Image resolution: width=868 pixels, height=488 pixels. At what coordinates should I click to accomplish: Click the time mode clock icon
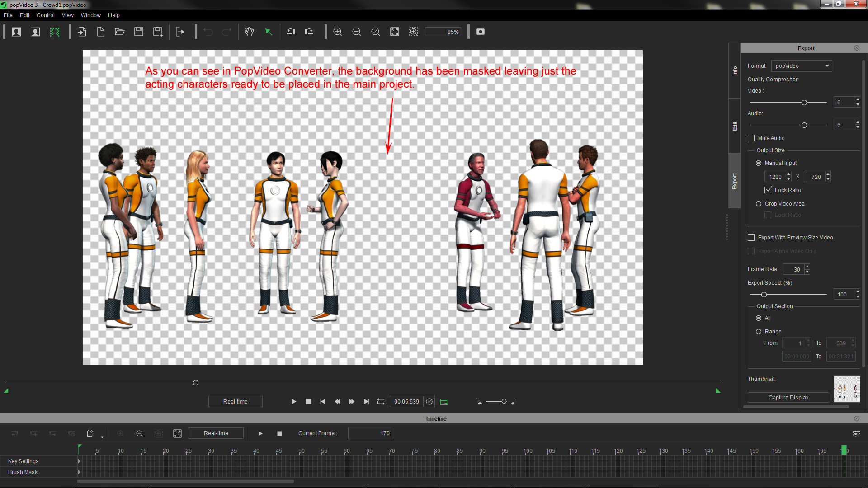(x=429, y=401)
